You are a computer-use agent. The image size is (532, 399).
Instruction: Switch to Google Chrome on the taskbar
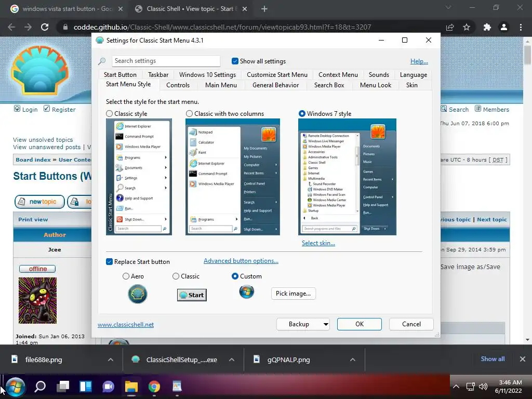tap(154, 387)
